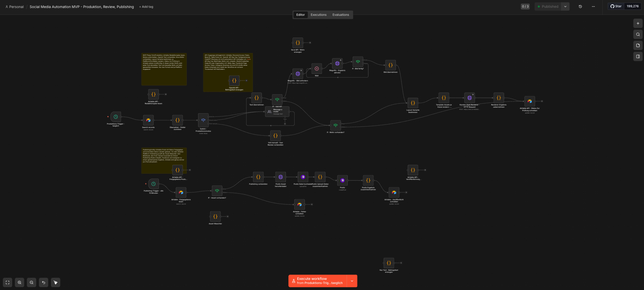The image size is (644, 290).
Task: Open the Karsten Stahl Renderer HTTP Request node
Action: [470, 98]
